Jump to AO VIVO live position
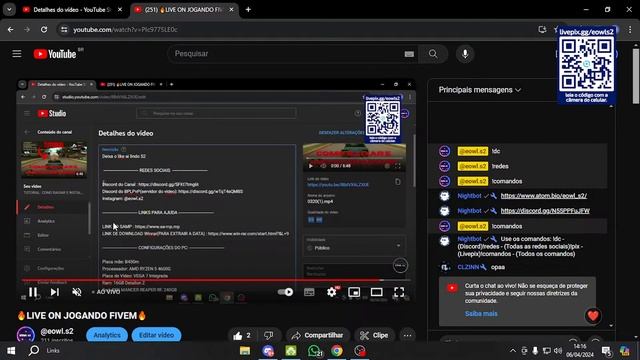 tap(106, 292)
